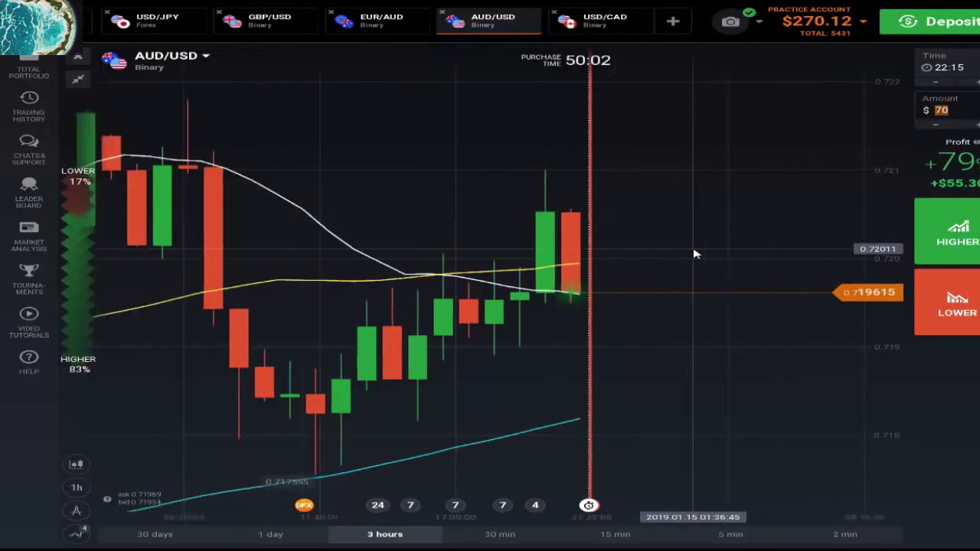Click the news marker labeled 4
980x551 pixels.
point(535,505)
